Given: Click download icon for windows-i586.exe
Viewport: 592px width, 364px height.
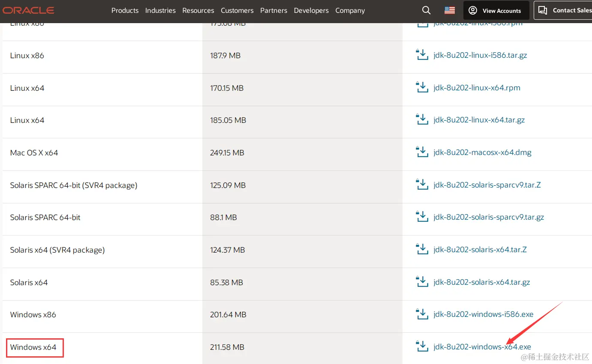Looking at the screenshot, I should click(x=422, y=314).
